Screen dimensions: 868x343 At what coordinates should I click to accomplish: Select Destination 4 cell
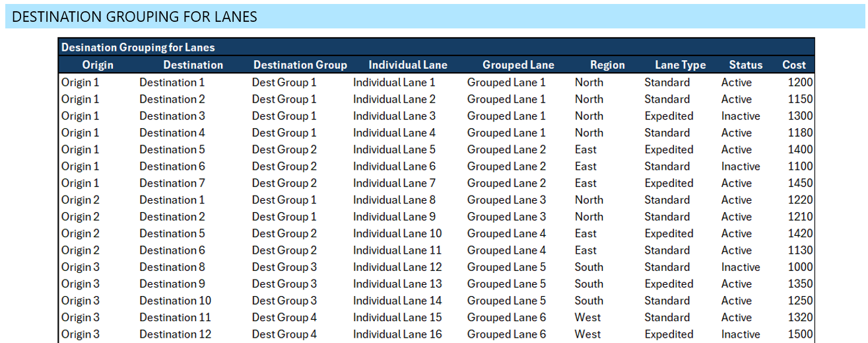[172, 133]
